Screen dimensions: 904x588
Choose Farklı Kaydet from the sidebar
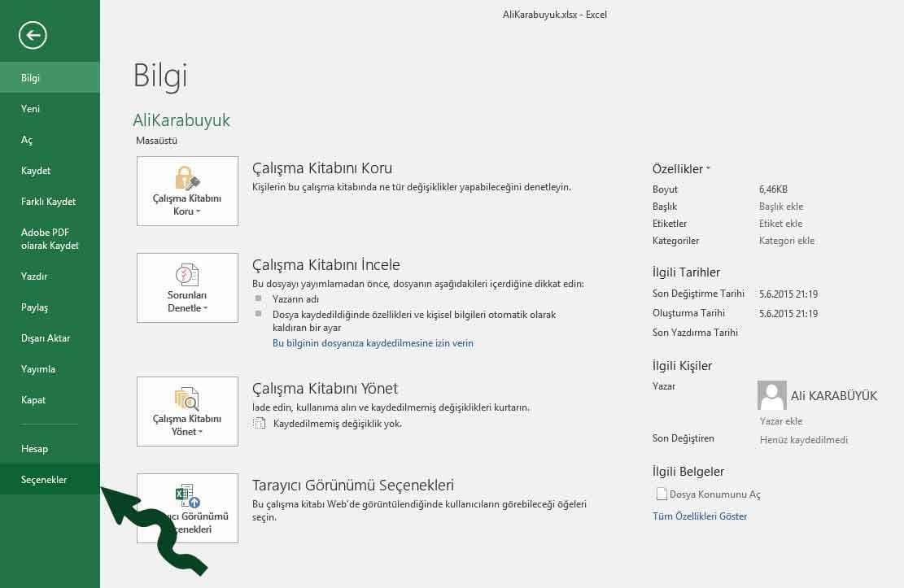click(48, 202)
